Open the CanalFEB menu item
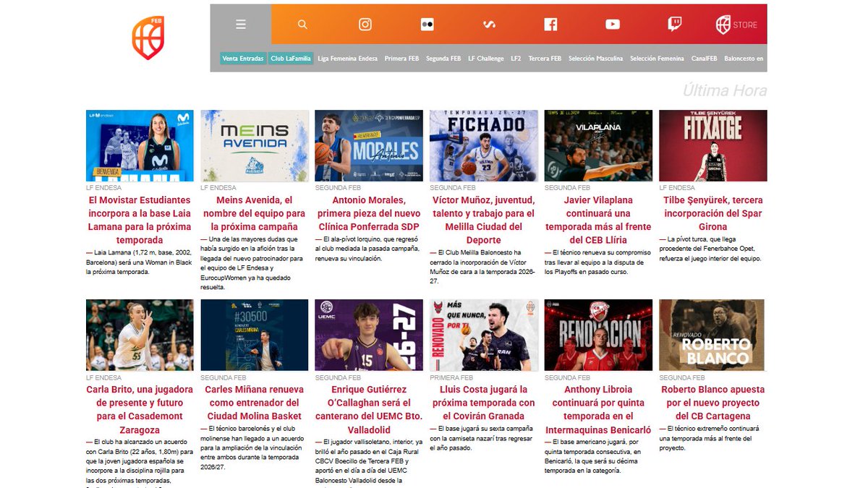Viewport: 868px width, 488px height. 704,59
